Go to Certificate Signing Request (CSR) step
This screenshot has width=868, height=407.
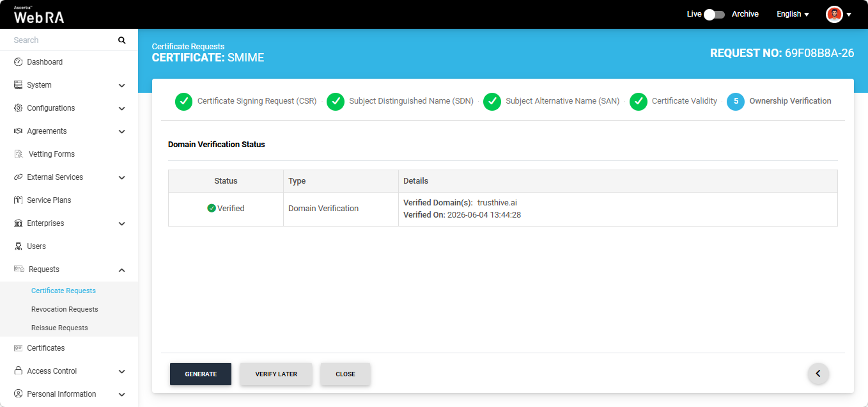[257, 101]
